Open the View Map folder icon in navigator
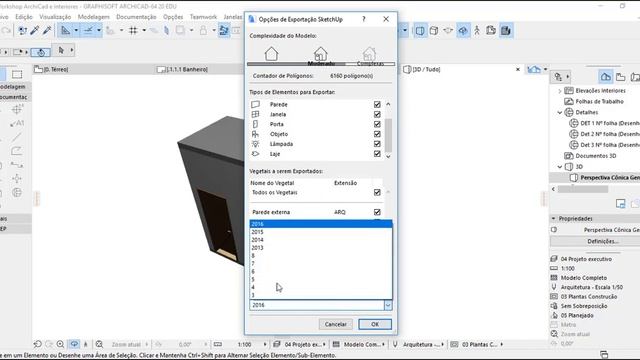 click(x=620, y=77)
